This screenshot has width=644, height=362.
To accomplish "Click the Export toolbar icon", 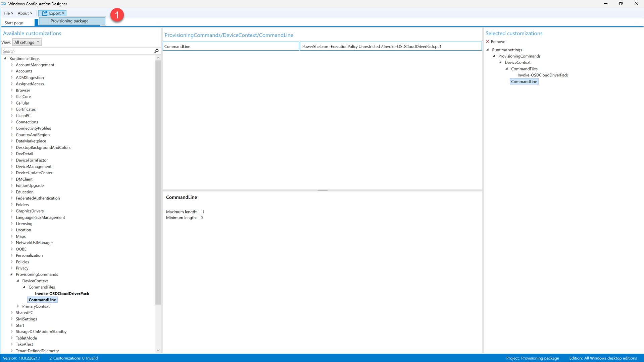I will click(45, 13).
